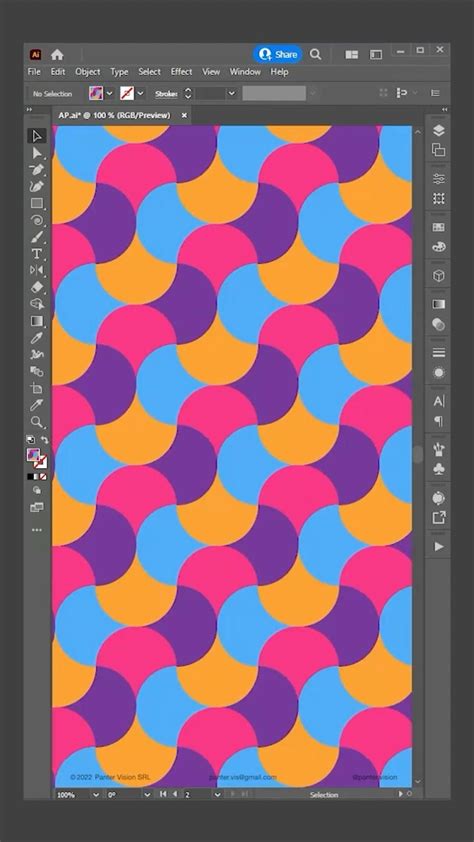The width and height of the screenshot is (474, 842).
Task: Open the Transform panel icon
Action: (x=439, y=199)
